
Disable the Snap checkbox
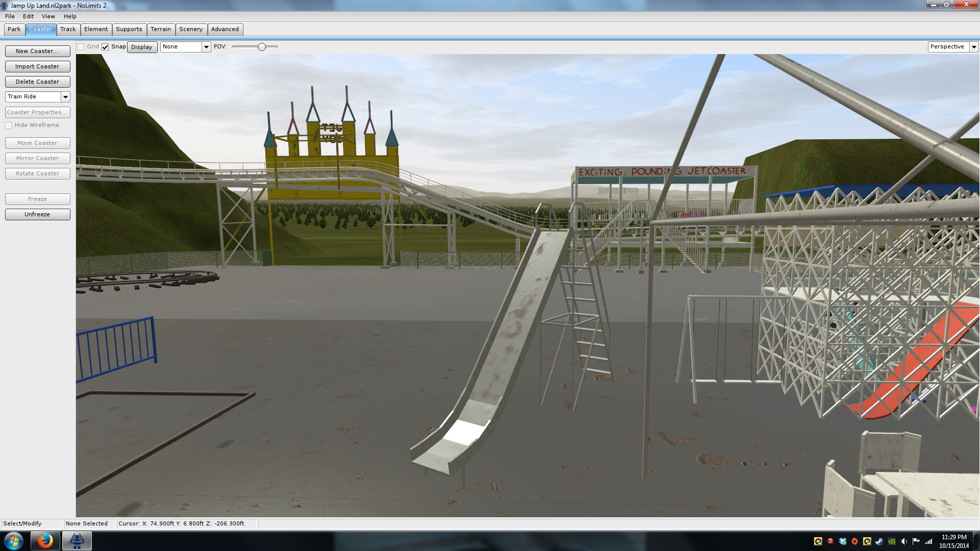tap(105, 47)
